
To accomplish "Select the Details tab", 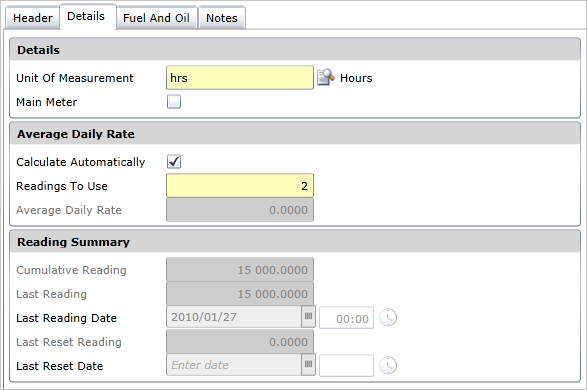I will [86, 16].
